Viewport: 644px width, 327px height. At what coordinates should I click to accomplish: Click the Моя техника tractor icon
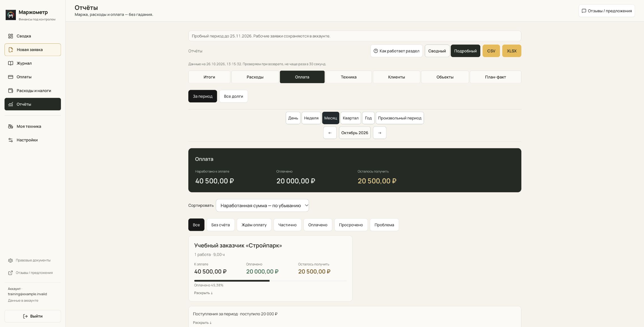point(10,126)
